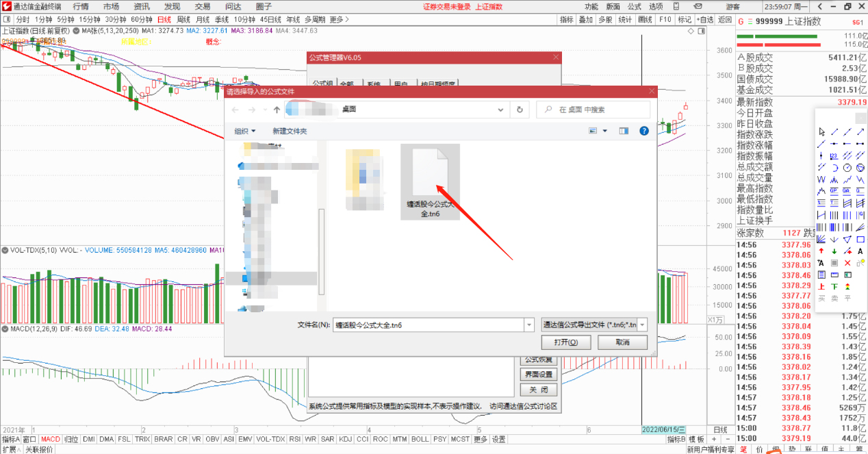The width and height of the screenshot is (868, 454).
Task: Click the 关联报价 tab at bottom
Action: (x=39, y=449)
